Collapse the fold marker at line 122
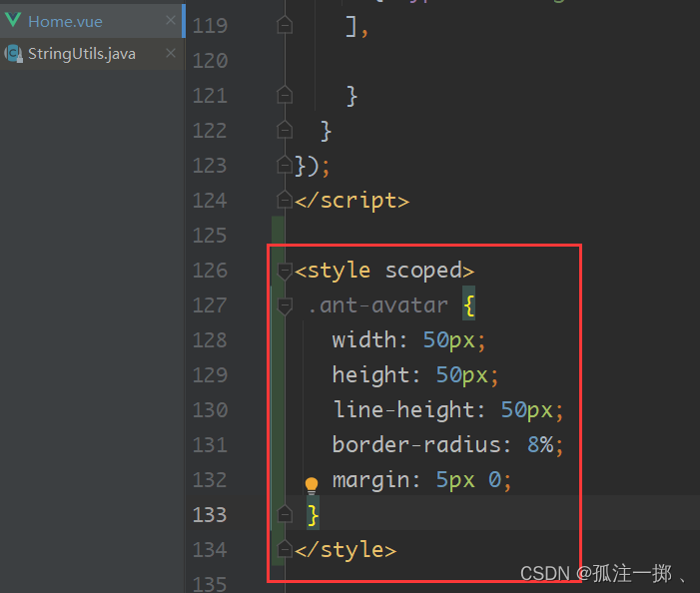Viewport: 700px width, 593px height. [x=285, y=130]
